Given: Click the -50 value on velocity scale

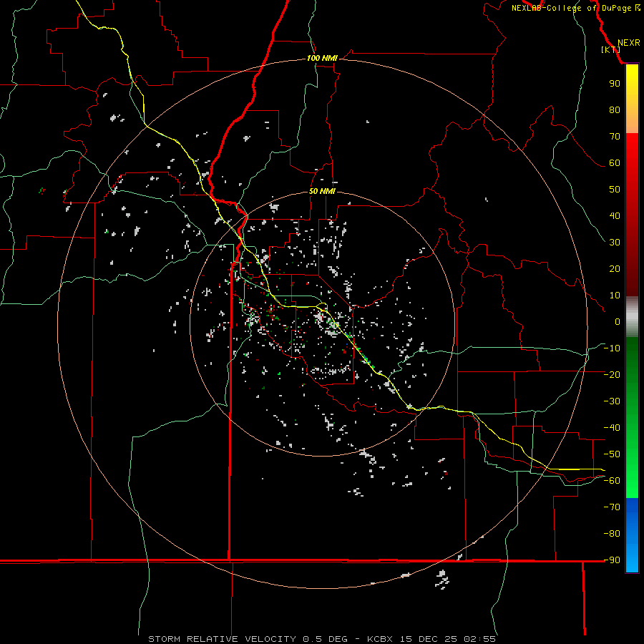Looking at the screenshot, I should (612, 454).
